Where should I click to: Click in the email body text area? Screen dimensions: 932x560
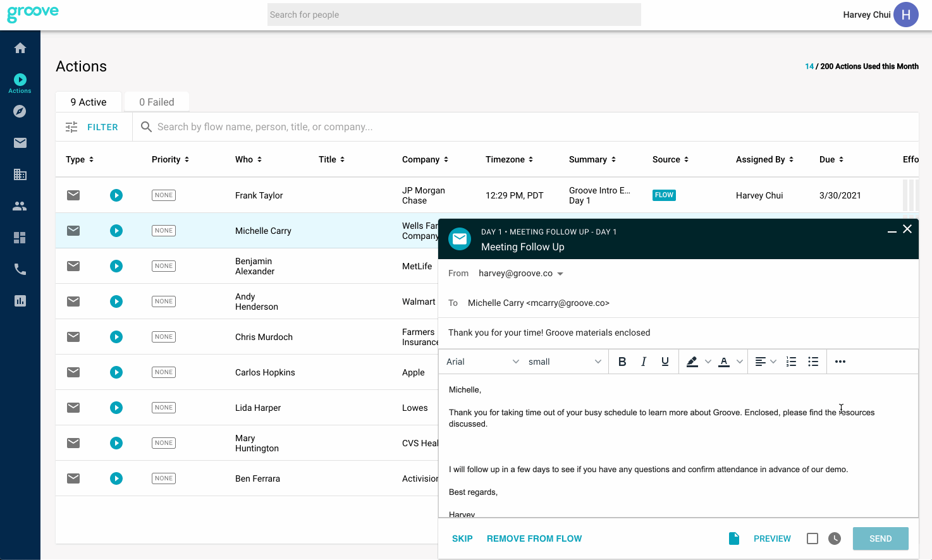tap(678, 446)
